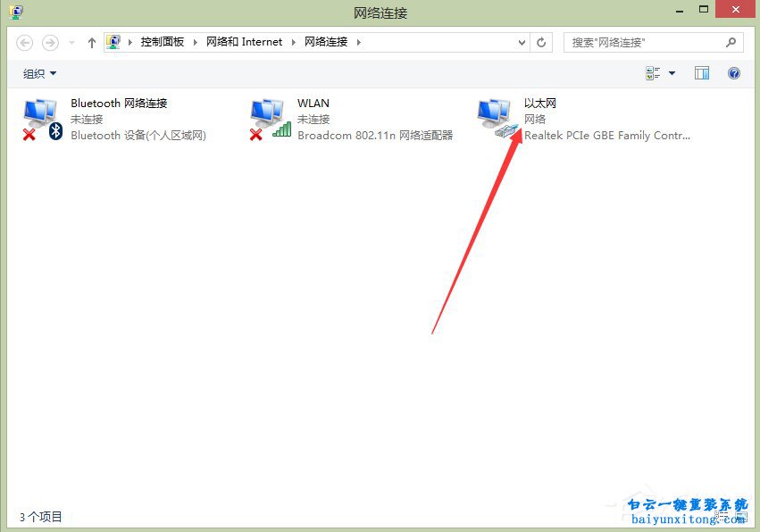Expand the address bar history dropdown

pyautogui.click(x=522, y=42)
